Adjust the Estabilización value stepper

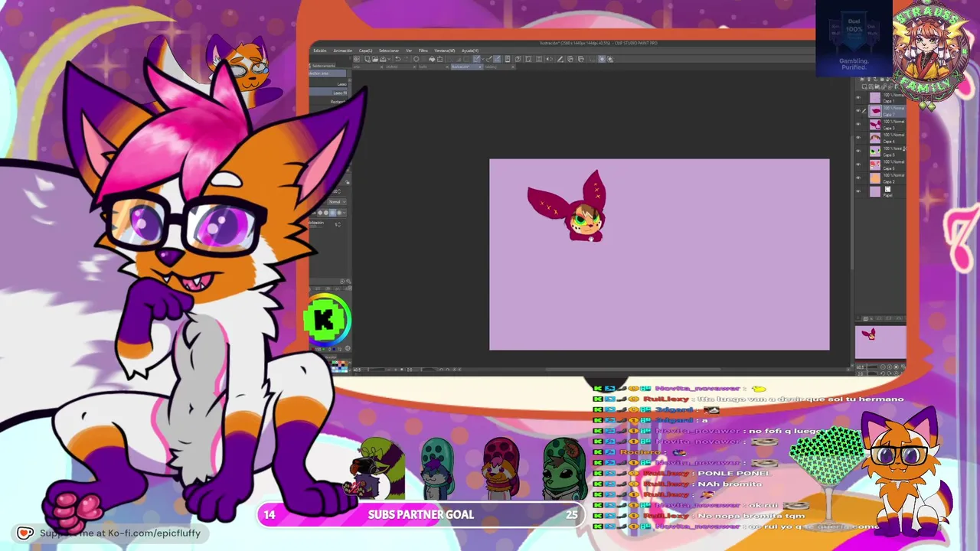coord(338,224)
